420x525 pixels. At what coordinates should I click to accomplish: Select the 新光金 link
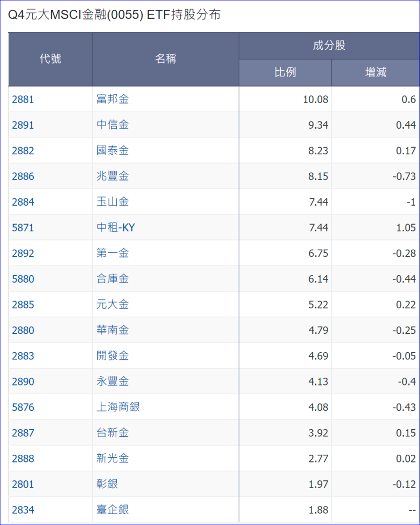[113, 459]
